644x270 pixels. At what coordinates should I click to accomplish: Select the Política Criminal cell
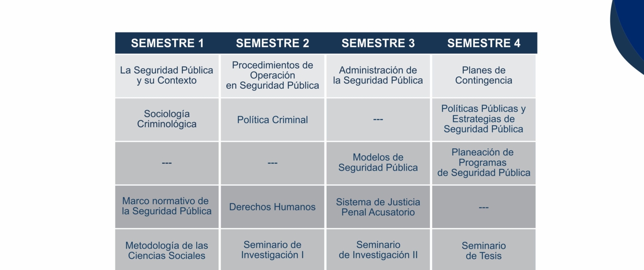click(x=273, y=120)
